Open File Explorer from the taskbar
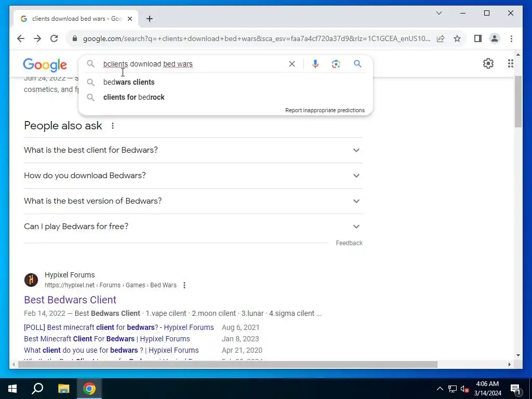The image size is (532, 399). (63, 389)
